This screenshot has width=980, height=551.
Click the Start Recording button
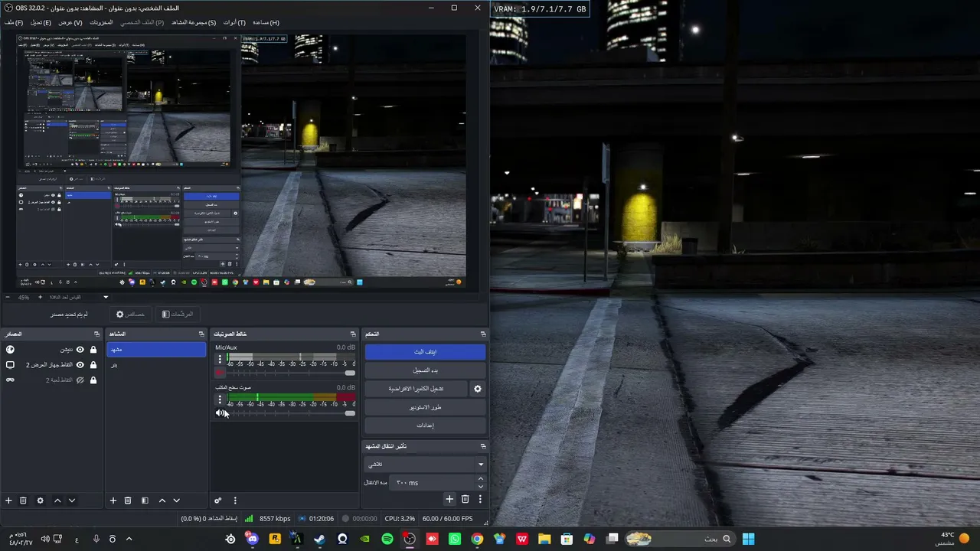click(425, 370)
